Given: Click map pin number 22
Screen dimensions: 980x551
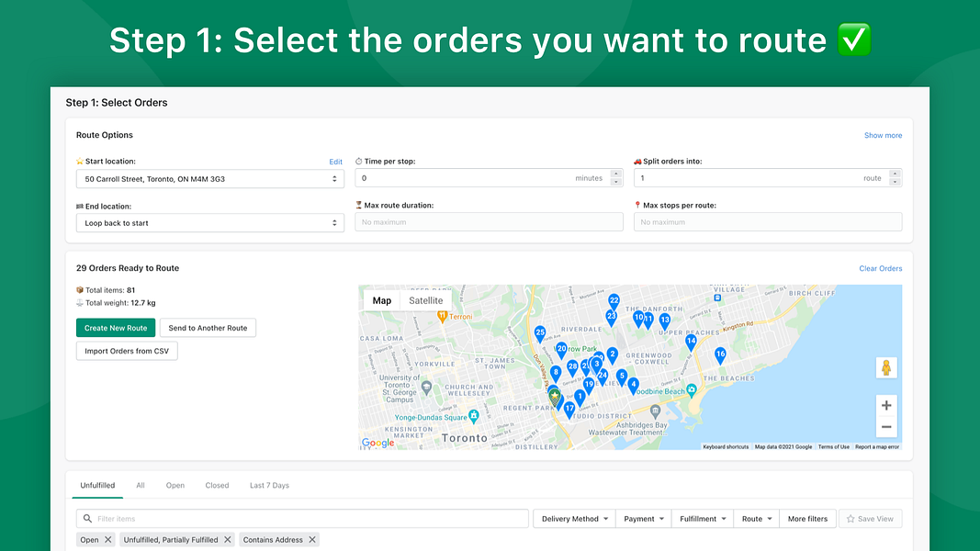Looking at the screenshot, I should pos(614,302).
